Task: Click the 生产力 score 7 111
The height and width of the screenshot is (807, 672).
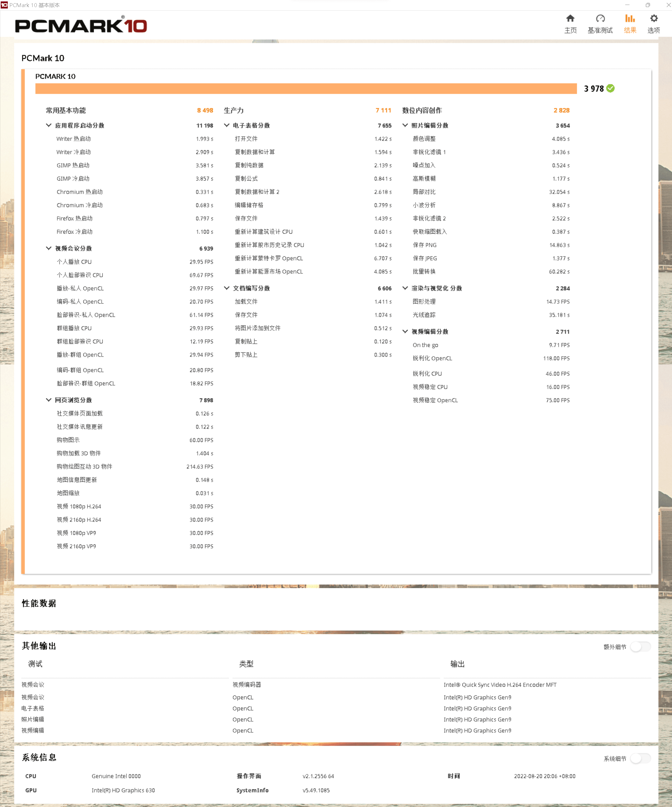Action: (x=383, y=110)
